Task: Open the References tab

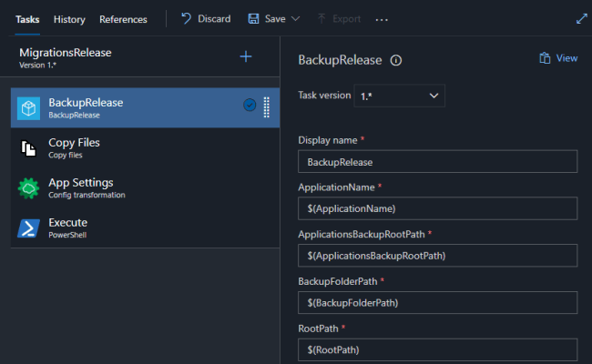Action: coord(123,19)
